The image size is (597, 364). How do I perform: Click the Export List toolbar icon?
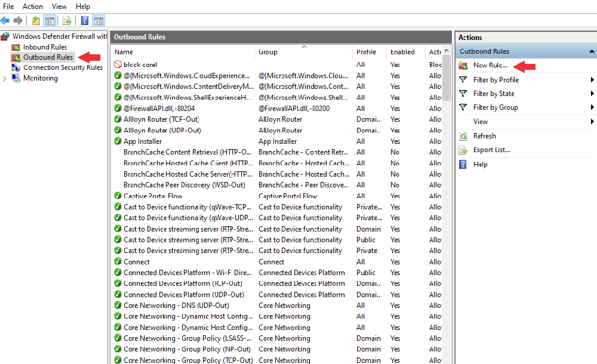click(x=67, y=20)
